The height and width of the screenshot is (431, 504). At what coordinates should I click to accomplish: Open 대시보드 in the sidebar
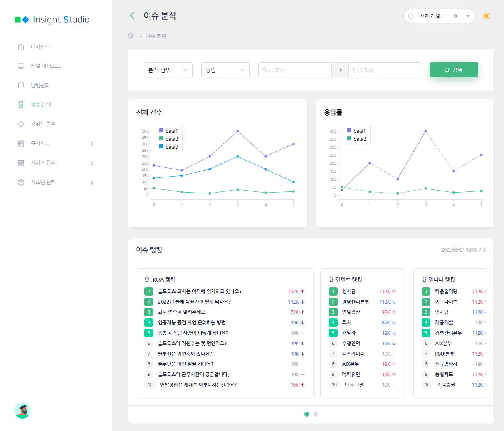(x=40, y=47)
